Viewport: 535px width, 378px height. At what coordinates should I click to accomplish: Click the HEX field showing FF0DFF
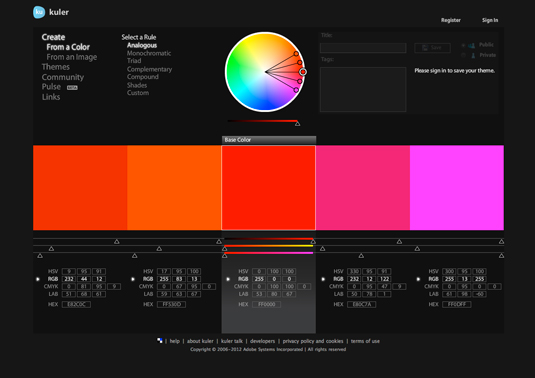pyautogui.click(x=457, y=304)
